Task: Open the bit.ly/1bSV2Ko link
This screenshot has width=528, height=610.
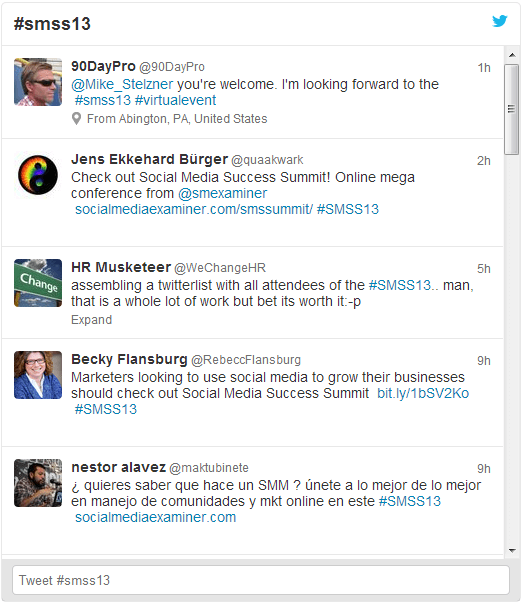Action: (x=423, y=393)
